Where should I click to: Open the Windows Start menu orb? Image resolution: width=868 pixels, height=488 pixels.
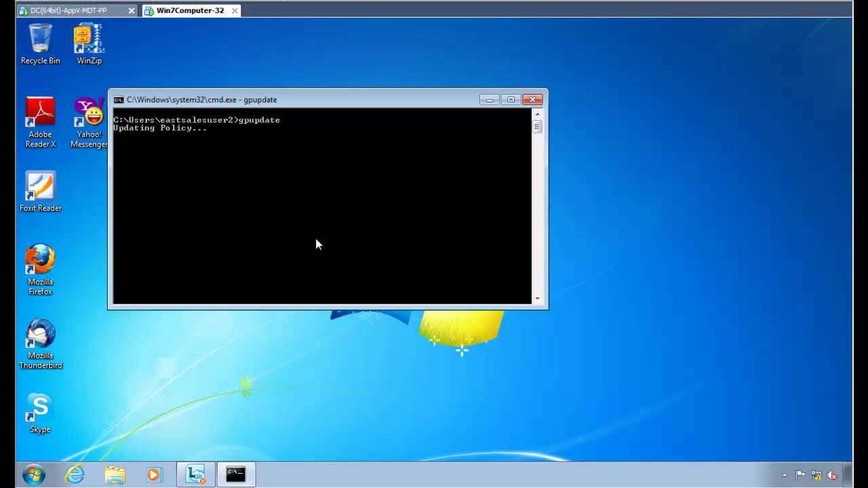[x=33, y=474]
